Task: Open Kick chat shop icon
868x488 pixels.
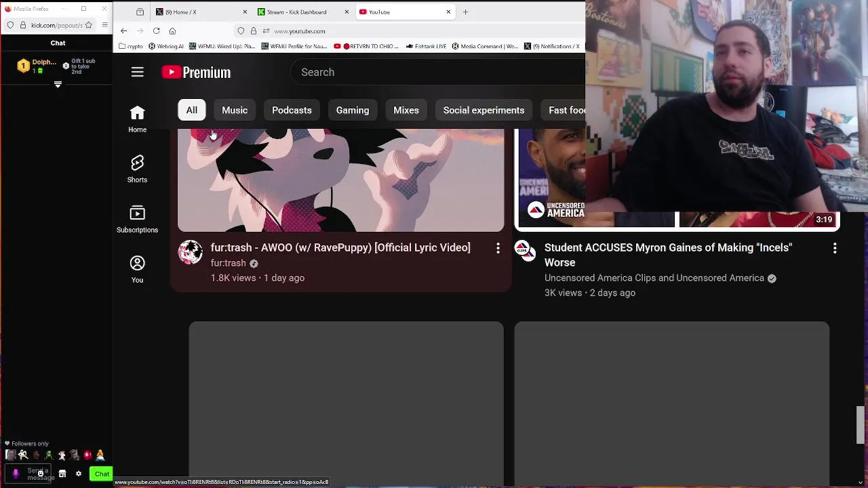Action: click(x=62, y=474)
